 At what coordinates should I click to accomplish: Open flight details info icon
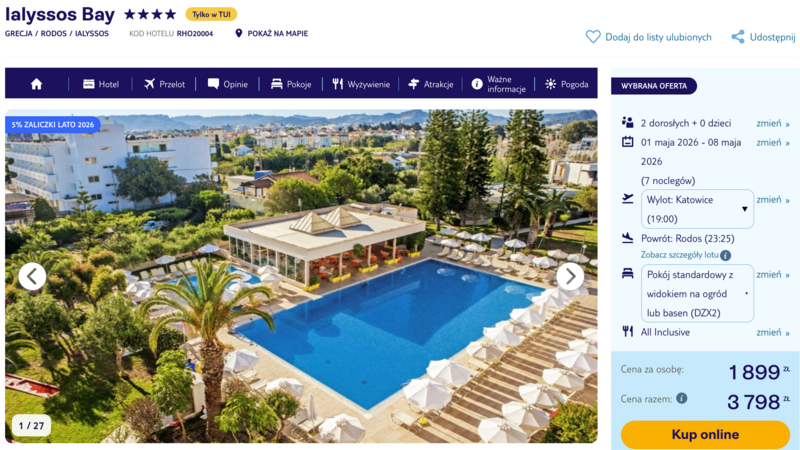pyautogui.click(x=726, y=255)
